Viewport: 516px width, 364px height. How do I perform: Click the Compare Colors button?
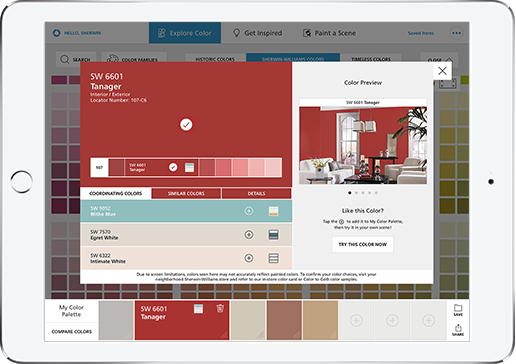point(72,332)
